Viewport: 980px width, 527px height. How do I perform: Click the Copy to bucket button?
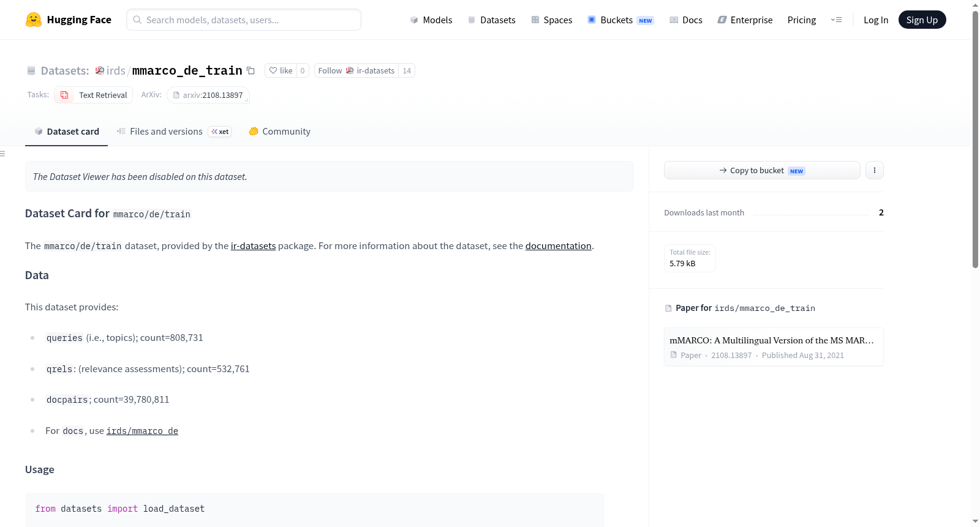[762, 170]
